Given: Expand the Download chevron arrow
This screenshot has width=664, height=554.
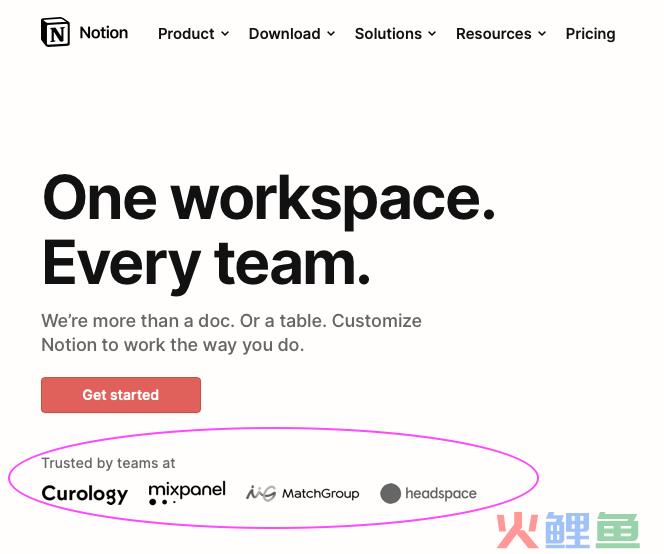Looking at the screenshot, I should tap(331, 33).
